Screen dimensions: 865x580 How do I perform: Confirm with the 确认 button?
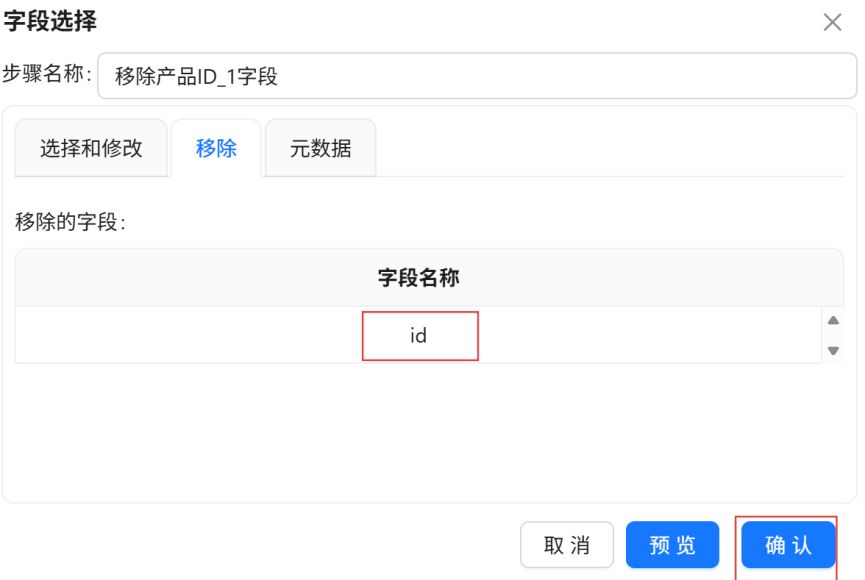pyautogui.click(x=788, y=545)
